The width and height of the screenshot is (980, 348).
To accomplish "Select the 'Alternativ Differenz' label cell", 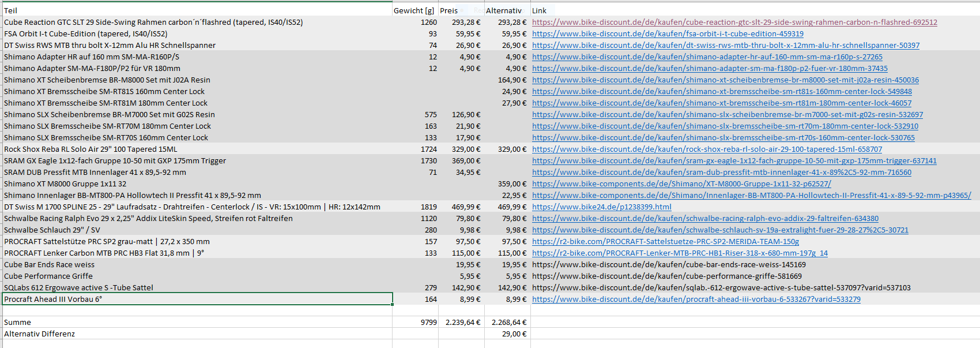I will click(197, 334).
